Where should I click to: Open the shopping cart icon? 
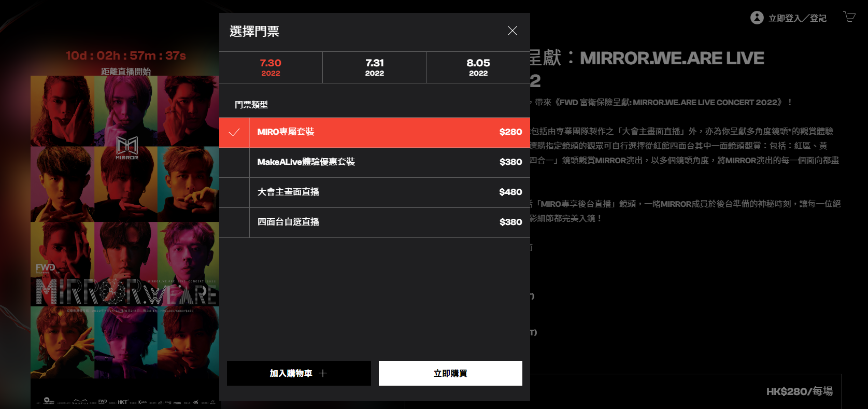pyautogui.click(x=849, y=17)
